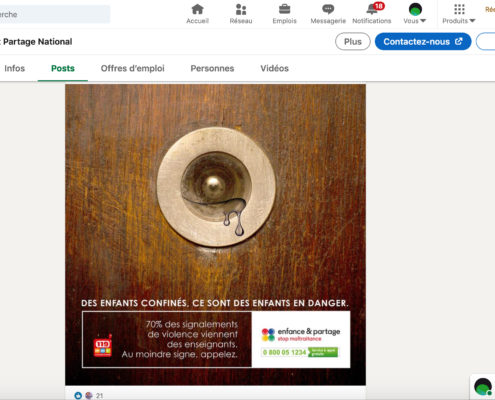Switch to the Offres d'emploi tab
The image size is (495, 400).
133,68
